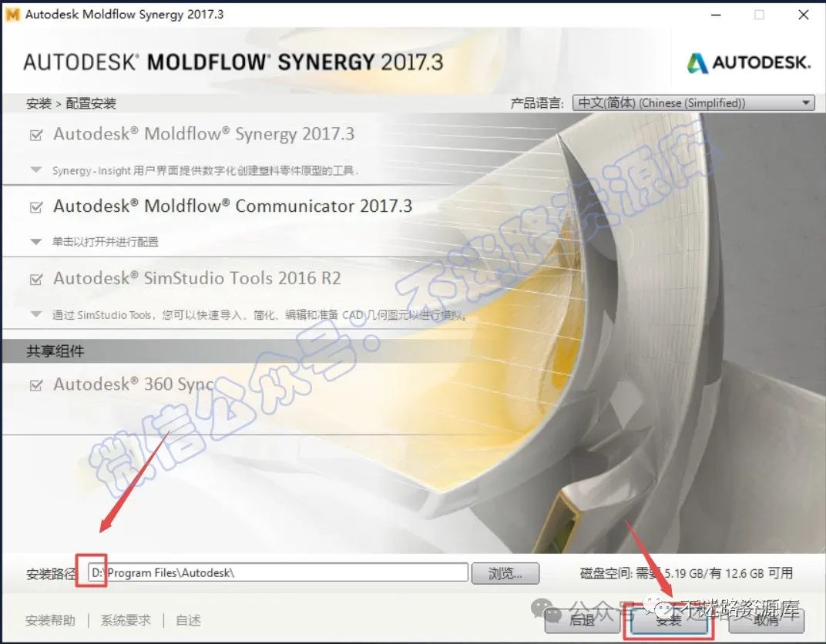Expand Moldflow Synergy configuration triangle
Image resolution: width=826 pixels, height=644 pixels.
point(35,170)
